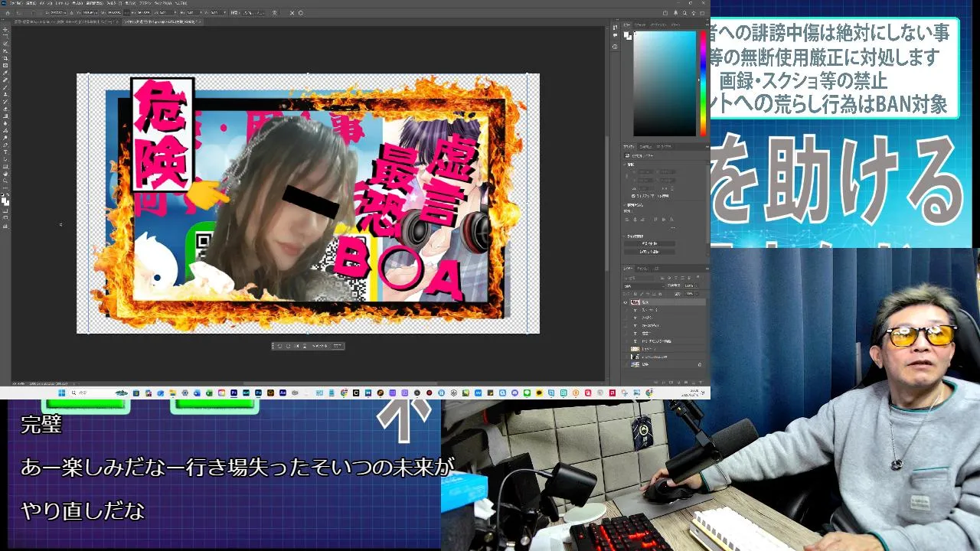
Task: Pick a shade in the Color panel field
Action: tap(665, 83)
